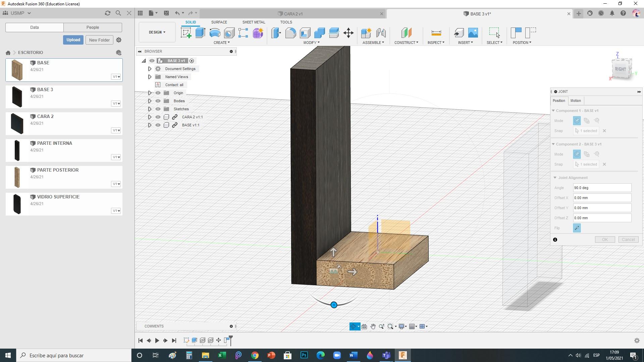This screenshot has height=362, width=644.
Task: Toggle visibility of Sketches folder
Action: [158, 109]
